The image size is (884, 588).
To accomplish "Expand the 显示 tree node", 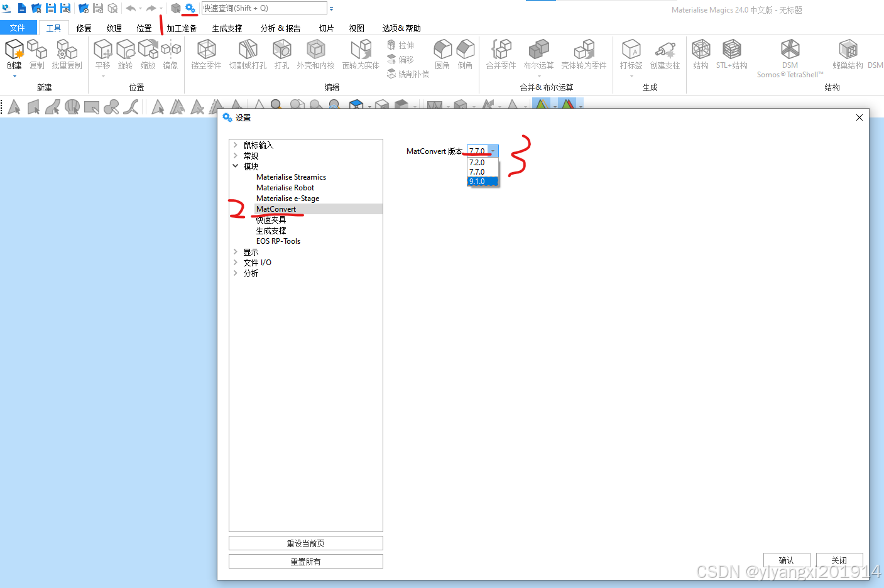I will [236, 252].
